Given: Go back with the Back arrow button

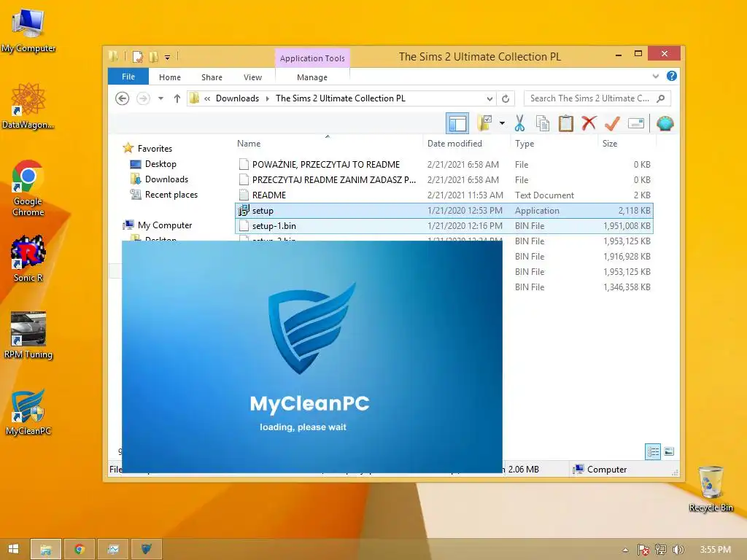Looking at the screenshot, I should 123,98.
